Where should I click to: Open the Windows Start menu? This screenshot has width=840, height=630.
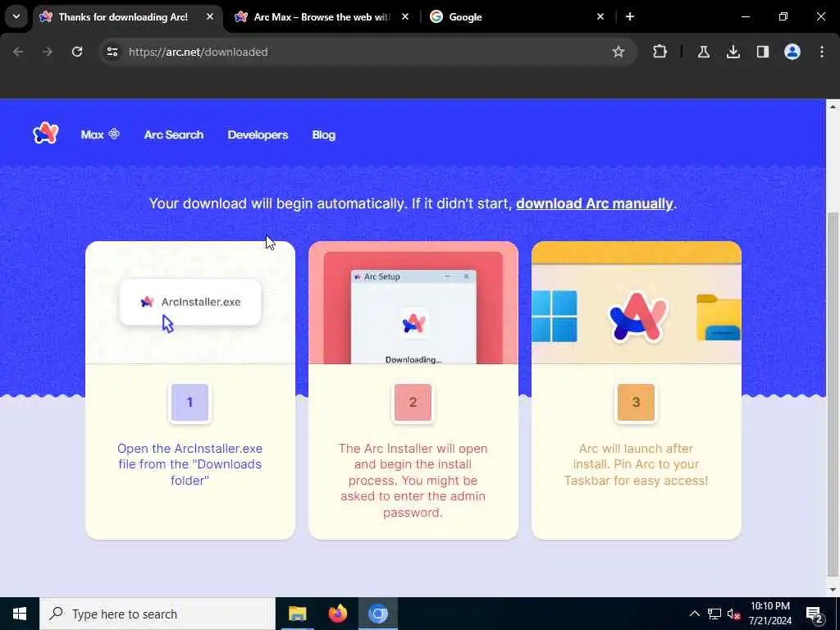[x=20, y=614]
